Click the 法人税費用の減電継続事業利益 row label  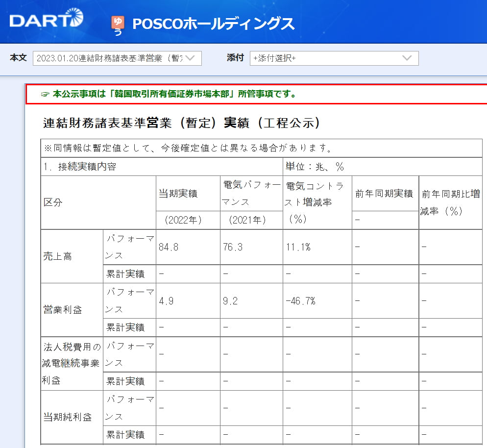tap(72, 364)
